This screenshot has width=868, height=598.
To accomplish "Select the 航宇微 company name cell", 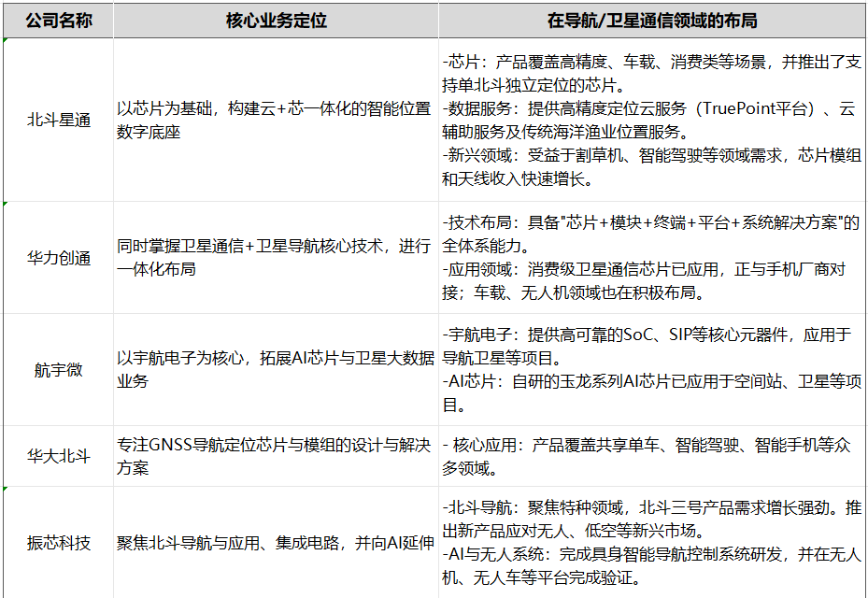I will (58, 370).
